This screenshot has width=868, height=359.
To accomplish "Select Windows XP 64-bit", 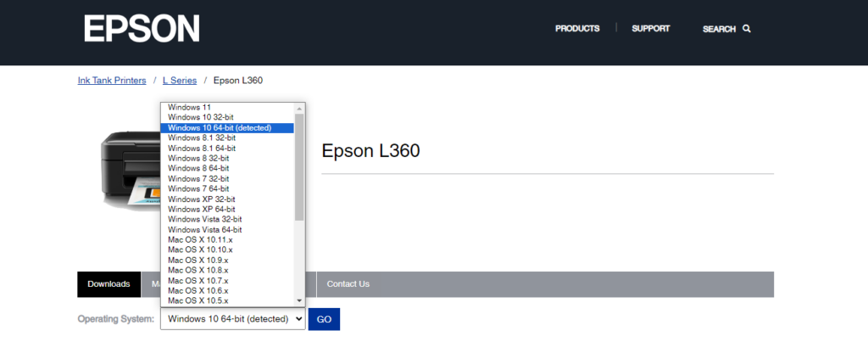I will pyautogui.click(x=227, y=210).
